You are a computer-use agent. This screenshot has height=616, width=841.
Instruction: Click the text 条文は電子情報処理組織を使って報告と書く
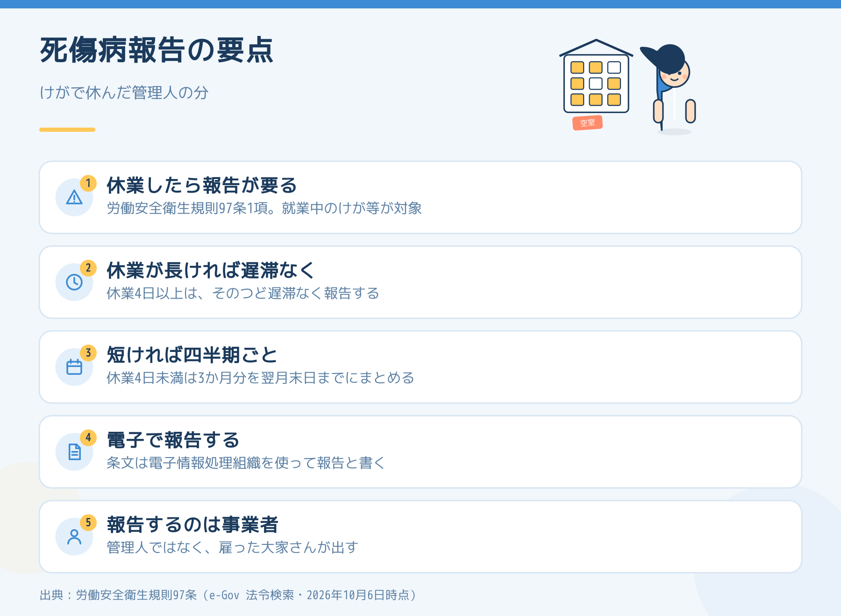(x=246, y=463)
